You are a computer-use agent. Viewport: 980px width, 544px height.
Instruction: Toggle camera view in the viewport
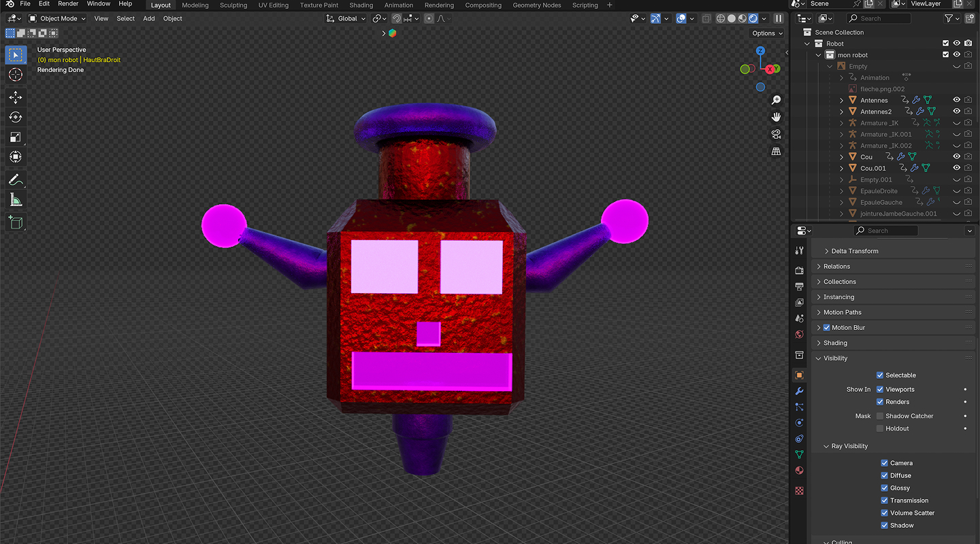pyautogui.click(x=776, y=134)
